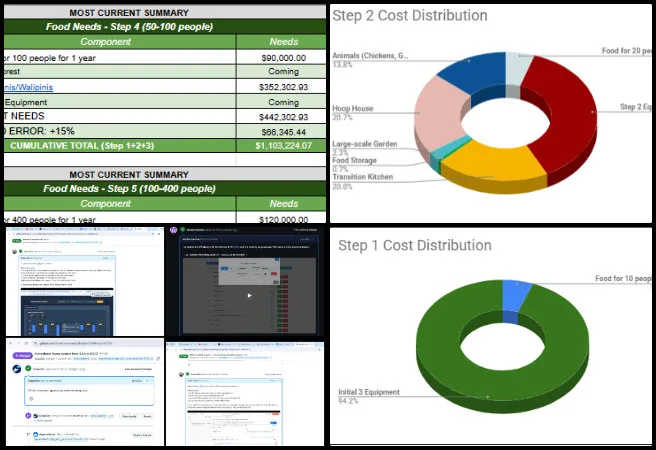656x450 pixels.
Task: Click the Revert button
Action: (147, 417)
